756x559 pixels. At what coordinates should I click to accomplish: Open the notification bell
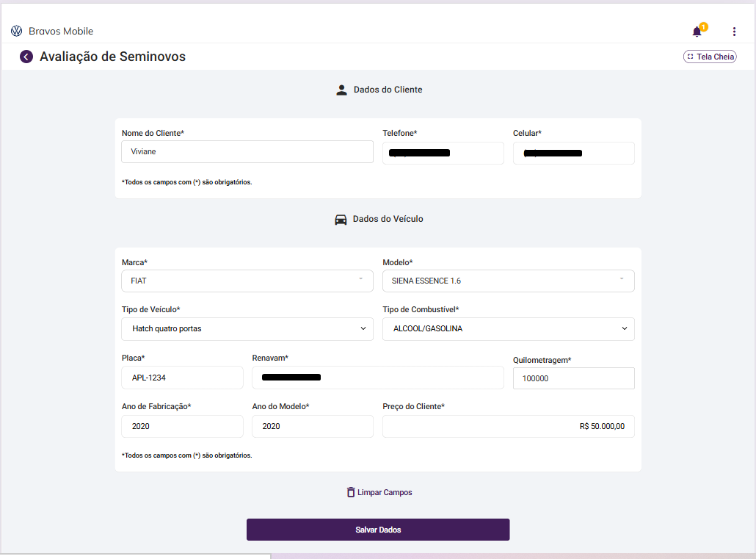coord(697,32)
